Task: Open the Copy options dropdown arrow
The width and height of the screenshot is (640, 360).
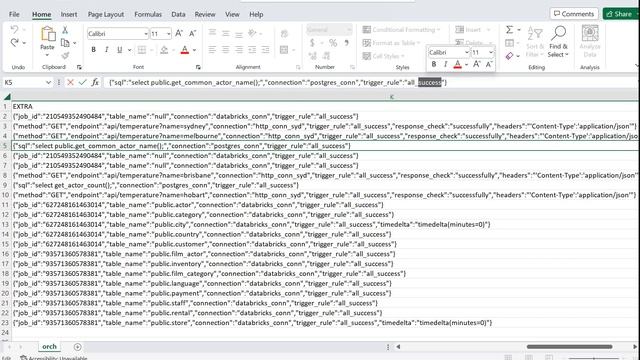Action: click(75, 43)
